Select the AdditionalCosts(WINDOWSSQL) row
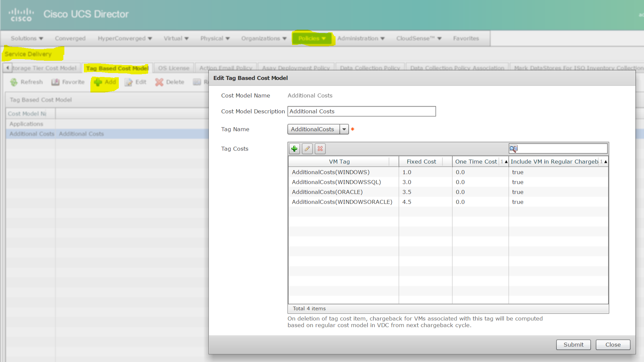The image size is (644, 362). [448, 182]
